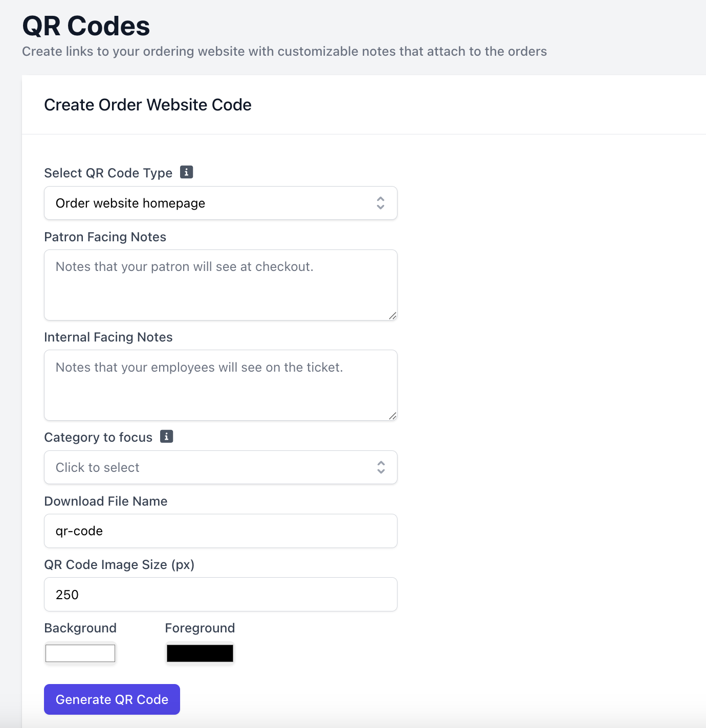Open the Order website homepage dropdown
This screenshot has height=728, width=706.
click(220, 203)
